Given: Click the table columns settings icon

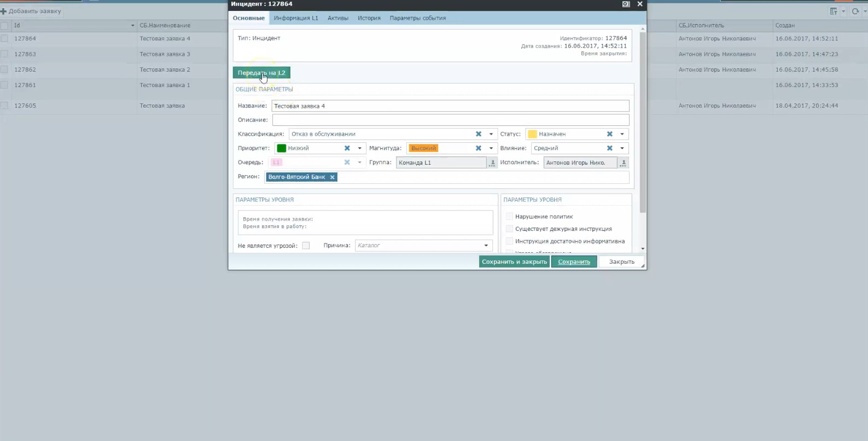Looking at the screenshot, I should point(834,11).
